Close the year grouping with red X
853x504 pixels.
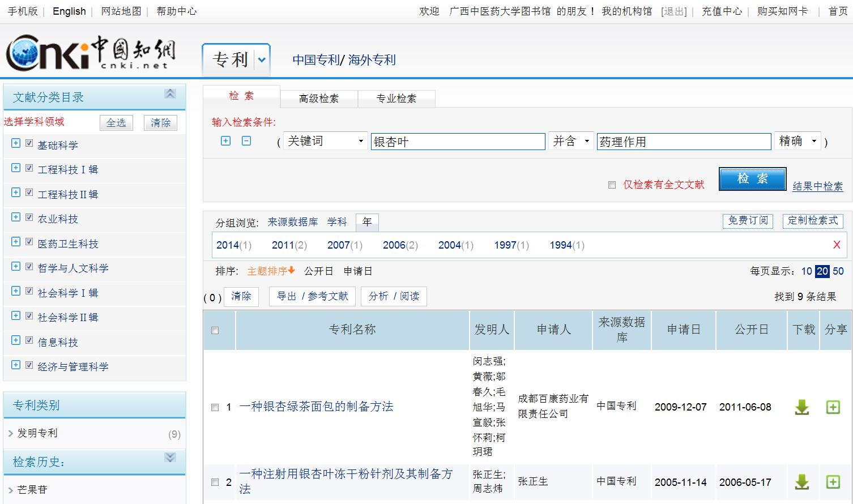point(837,245)
